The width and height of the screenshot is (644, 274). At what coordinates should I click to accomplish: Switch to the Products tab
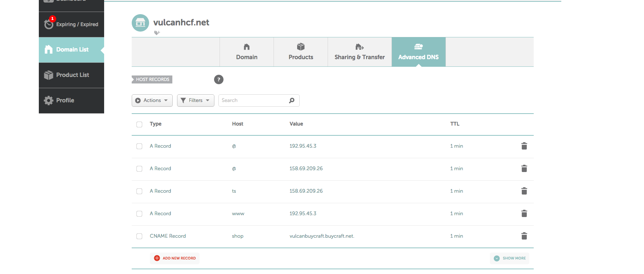[301, 52]
